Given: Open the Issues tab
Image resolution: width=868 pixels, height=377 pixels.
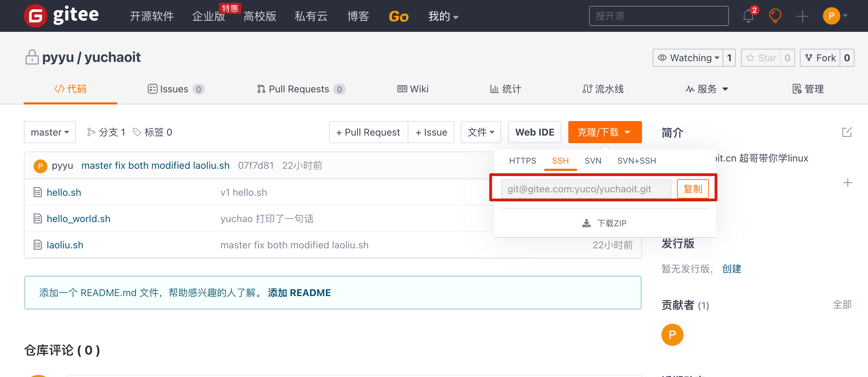Looking at the screenshot, I should click(174, 89).
